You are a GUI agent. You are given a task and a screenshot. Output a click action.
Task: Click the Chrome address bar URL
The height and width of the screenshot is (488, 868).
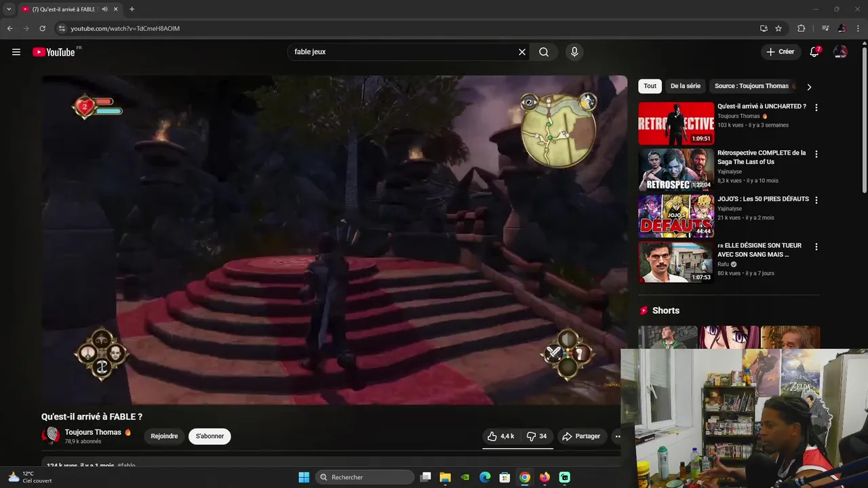pyautogui.click(x=125, y=28)
